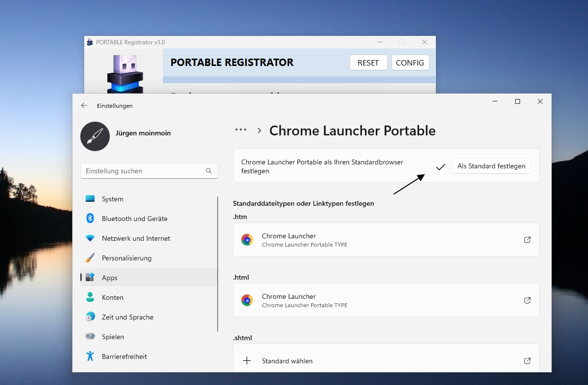Image resolution: width=588 pixels, height=385 pixels.
Task: Click the plus icon under .shtml
Action: [247, 361]
